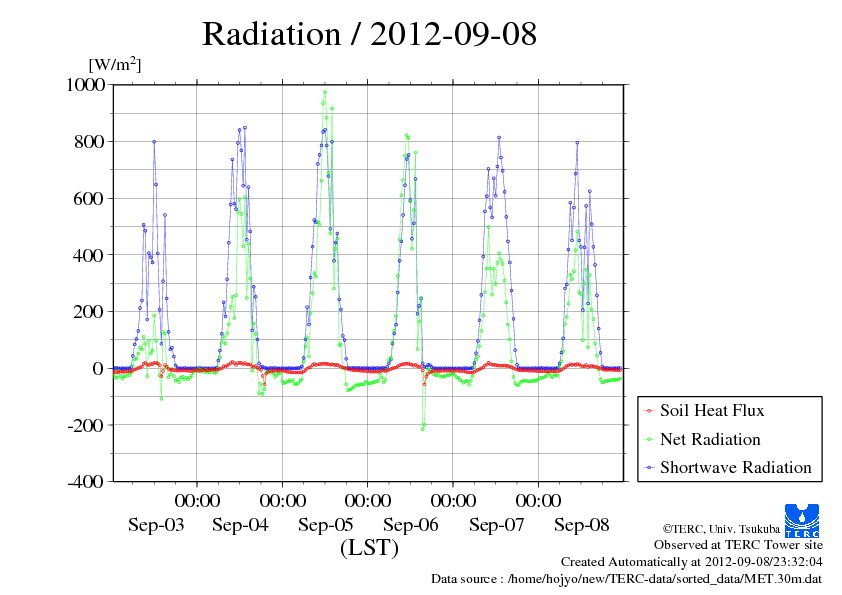
Task: Click the Sep-06 date label
Action: click(x=411, y=525)
